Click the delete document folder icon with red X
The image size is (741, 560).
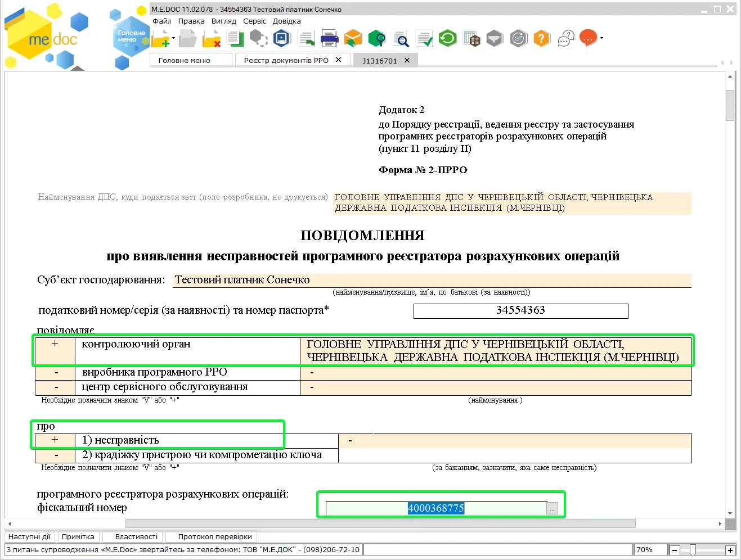(x=212, y=39)
